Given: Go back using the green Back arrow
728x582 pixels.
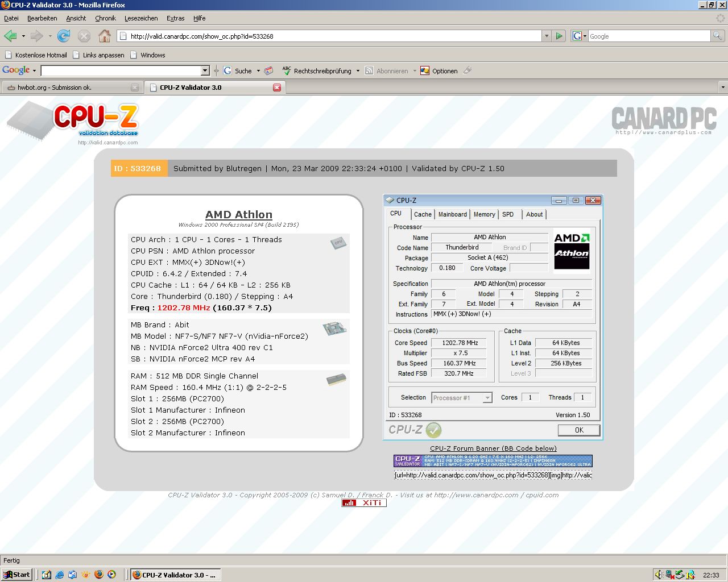Looking at the screenshot, I should tap(10, 36).
